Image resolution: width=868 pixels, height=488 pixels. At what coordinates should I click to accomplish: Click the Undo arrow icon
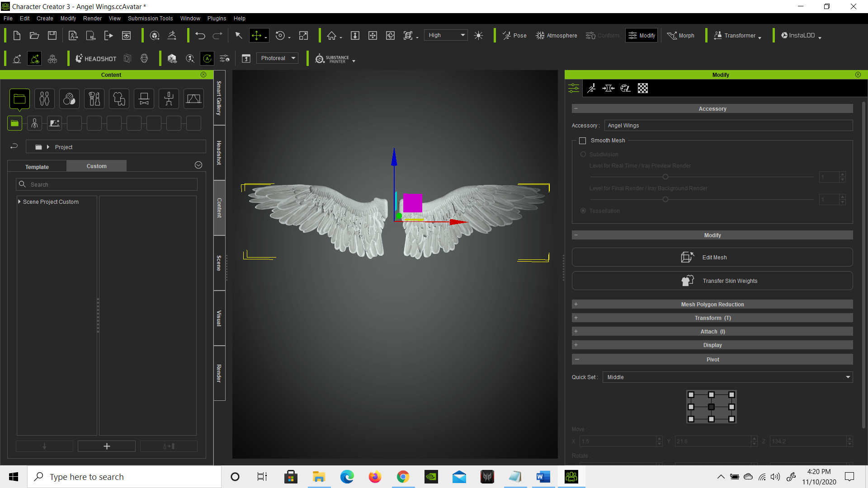tap(200, 36)
